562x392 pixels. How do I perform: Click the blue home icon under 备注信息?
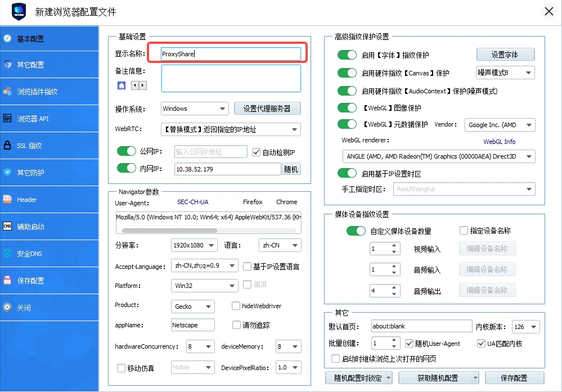(x=122, y=85)
